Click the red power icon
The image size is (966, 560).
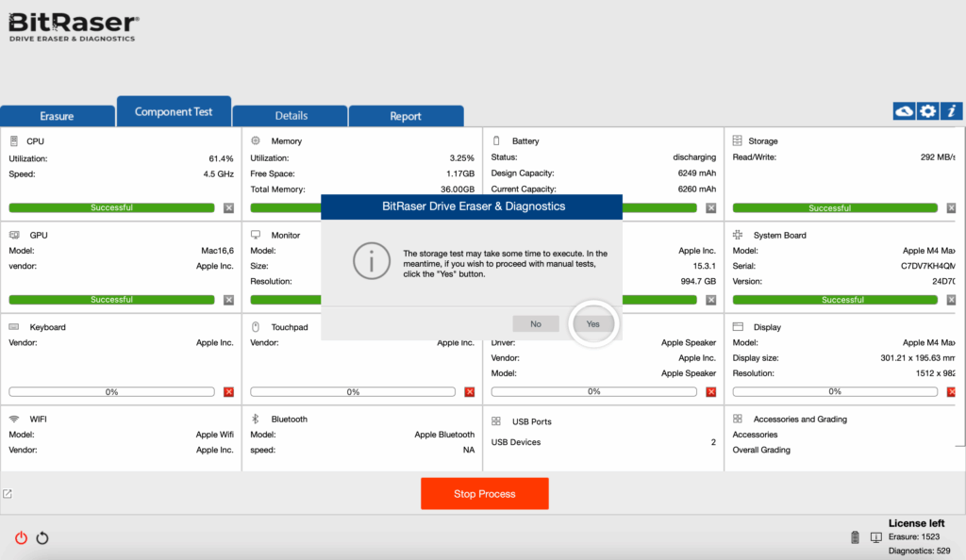(x=21, y=538)
